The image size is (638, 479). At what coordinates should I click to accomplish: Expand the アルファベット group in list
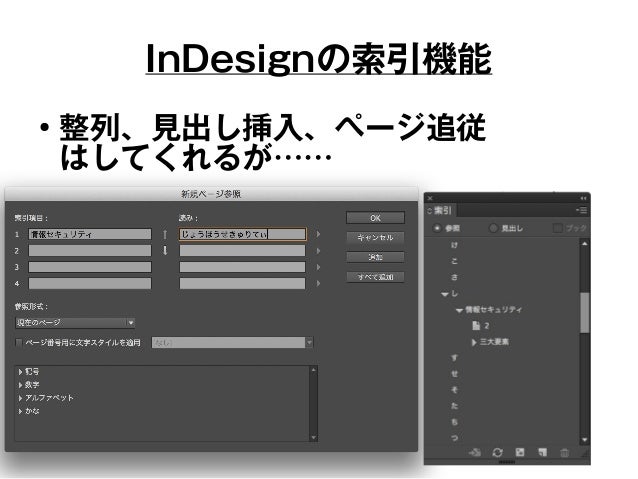(20, 398)
